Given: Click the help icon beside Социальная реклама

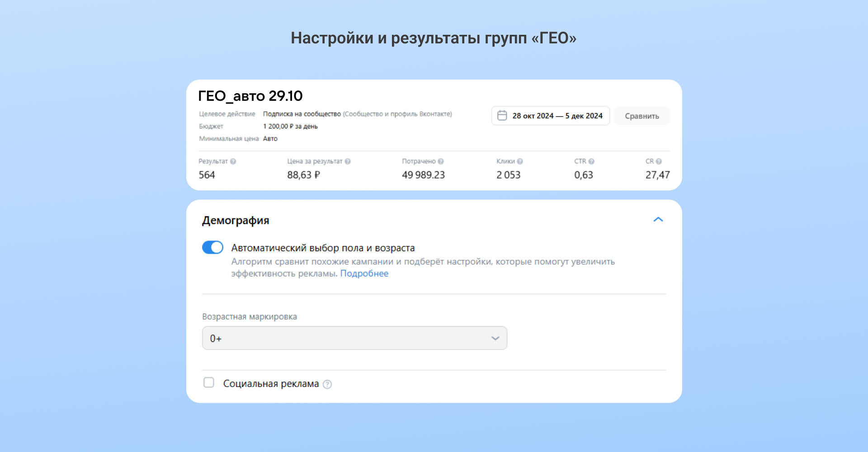Looking at the screenshot, I should [327, 384].
